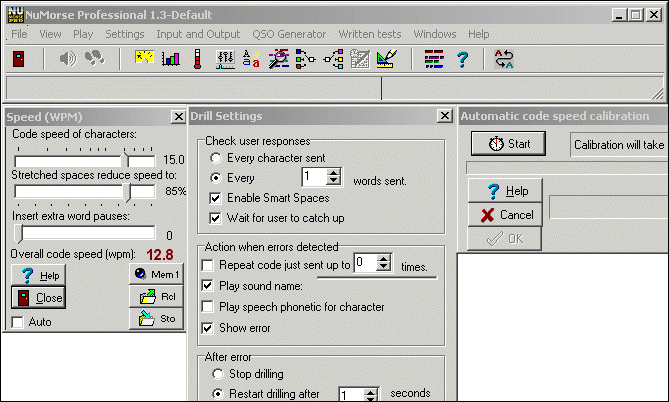Click Help button in Speed panel
This screenshot has width=669, height=402.
[38, 276]
